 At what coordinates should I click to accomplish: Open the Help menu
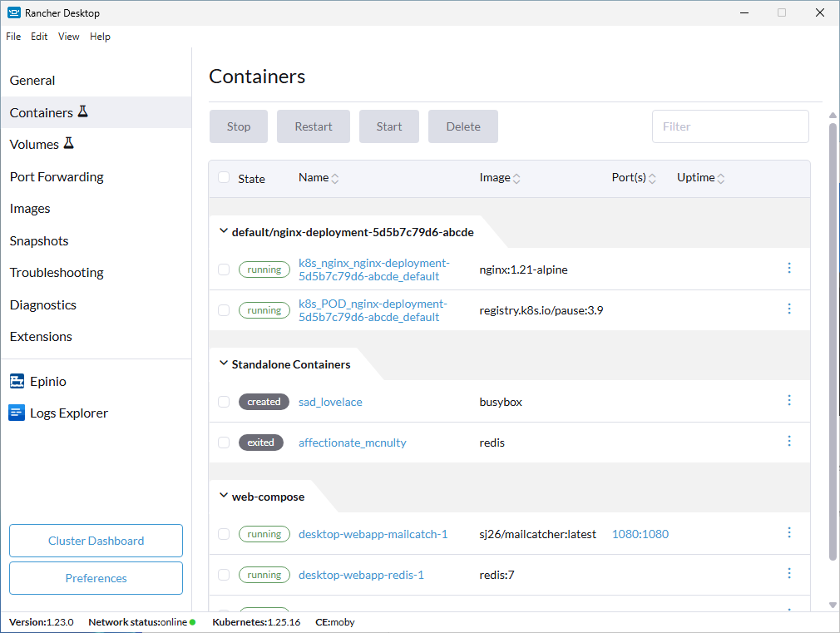[x=100, y=37]
